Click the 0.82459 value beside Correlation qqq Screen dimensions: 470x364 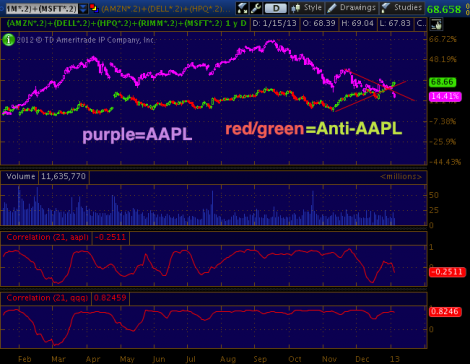pyautogui.click(x=110, y=298)
